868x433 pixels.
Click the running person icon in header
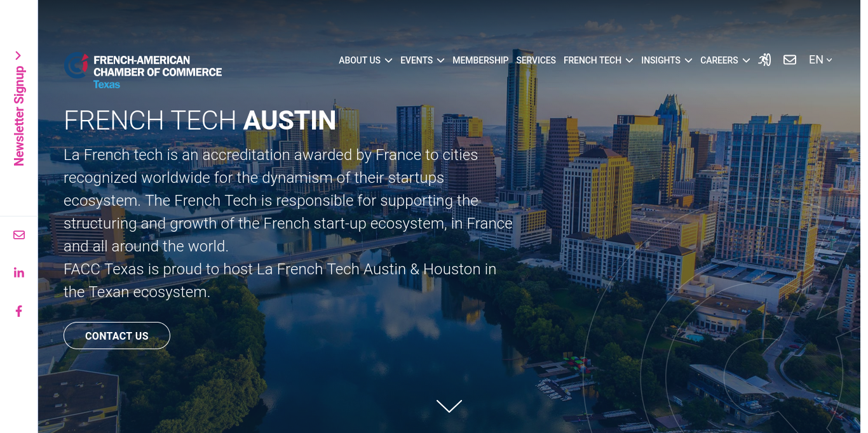pos(764,60)
